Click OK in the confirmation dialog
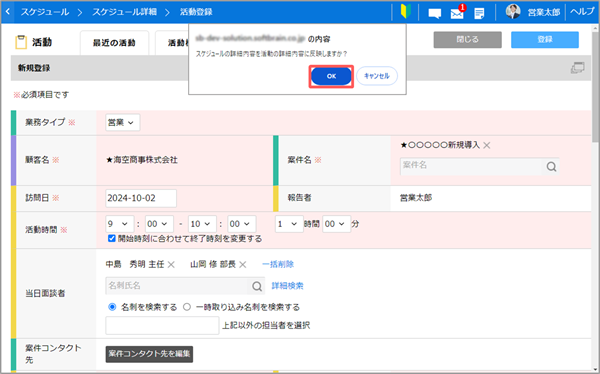The image size is (600, 374). pos(331,76)
